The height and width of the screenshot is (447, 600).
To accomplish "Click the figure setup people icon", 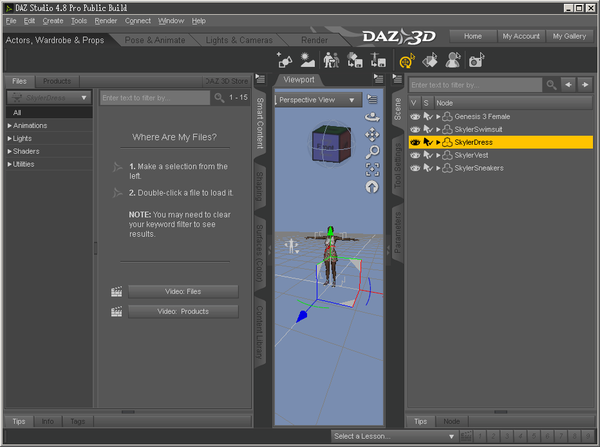I will pos(331,60).
